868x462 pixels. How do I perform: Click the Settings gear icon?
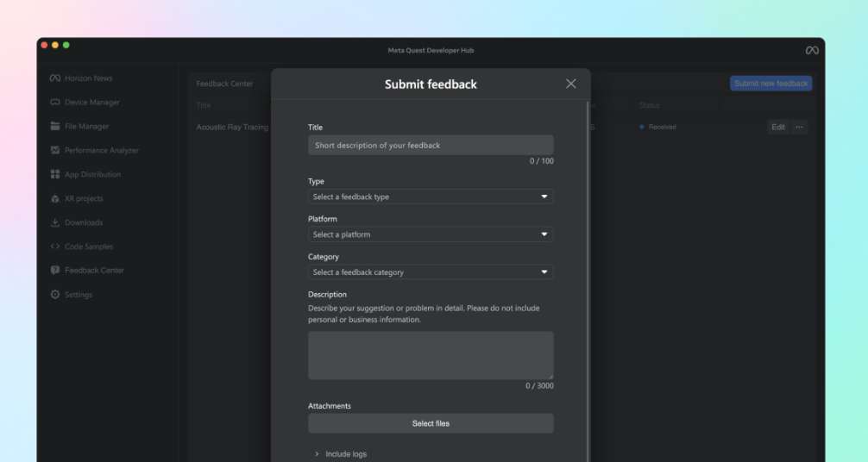(x=55, y=295)
